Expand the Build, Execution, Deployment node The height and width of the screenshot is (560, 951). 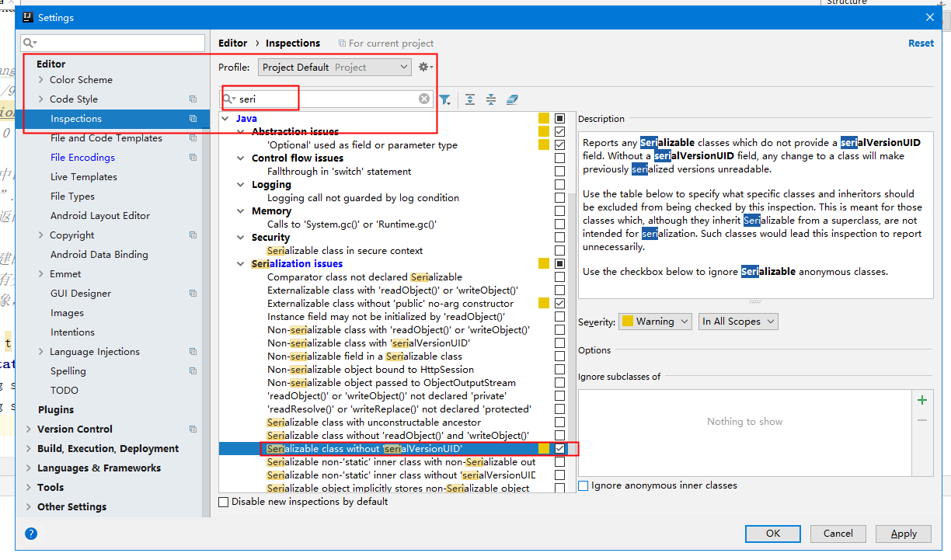click(x=29, y=449)
